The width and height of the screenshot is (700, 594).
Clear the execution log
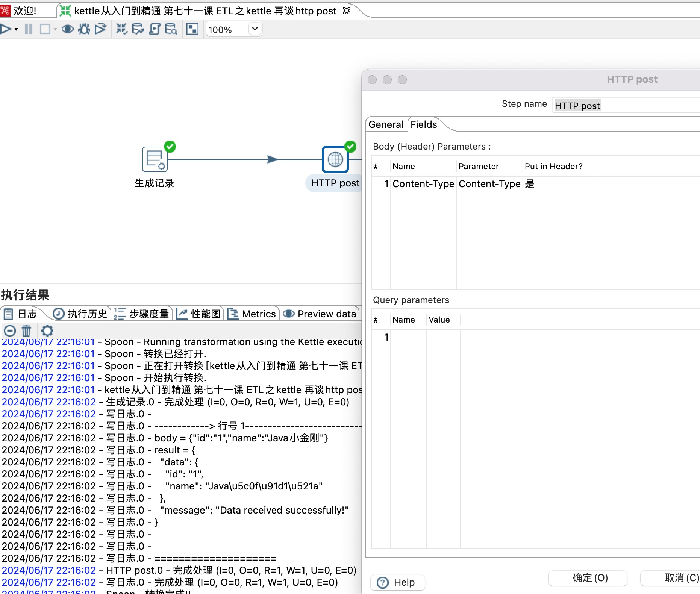(9, 331)
